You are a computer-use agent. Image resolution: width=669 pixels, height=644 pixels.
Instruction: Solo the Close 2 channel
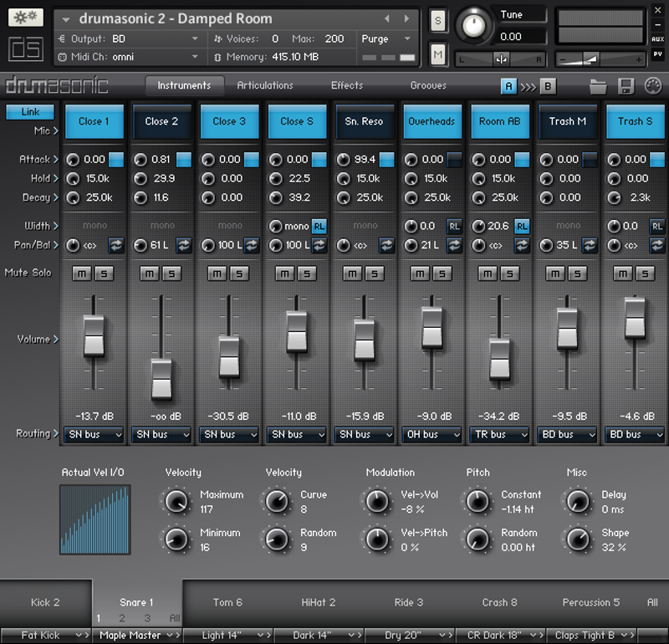171,273
